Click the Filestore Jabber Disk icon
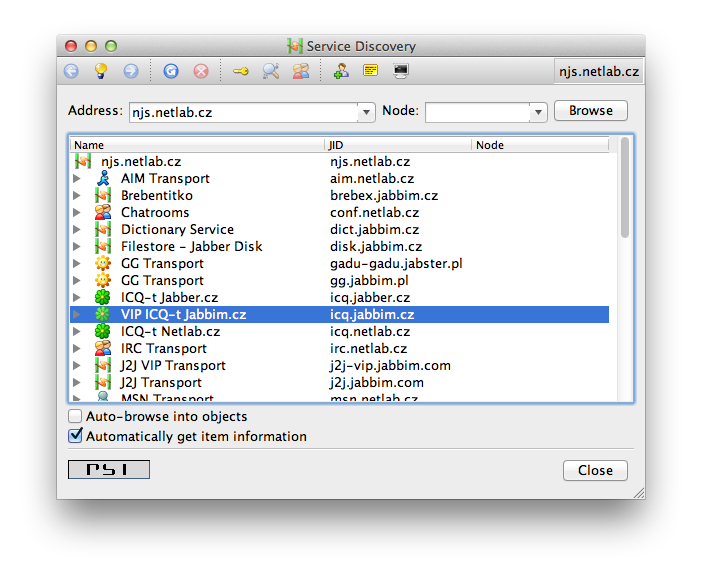 click(103, 246)
